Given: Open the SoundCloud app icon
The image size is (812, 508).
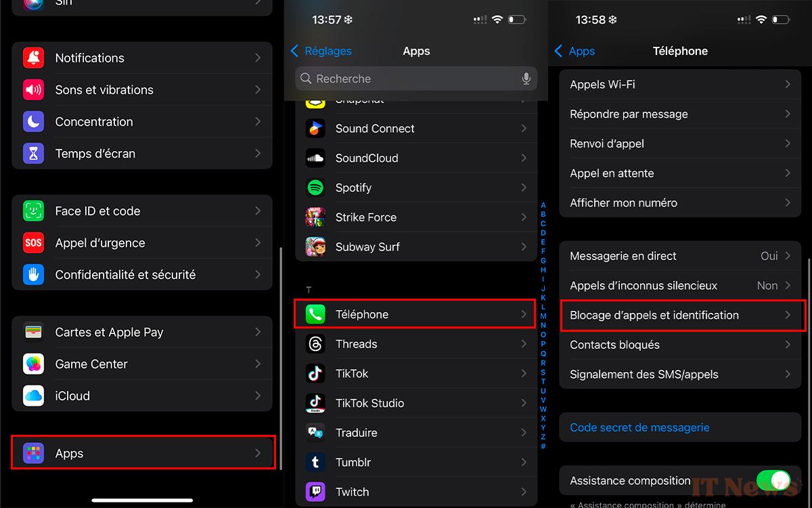Looking at the screenshot, I should pos(315,158).
